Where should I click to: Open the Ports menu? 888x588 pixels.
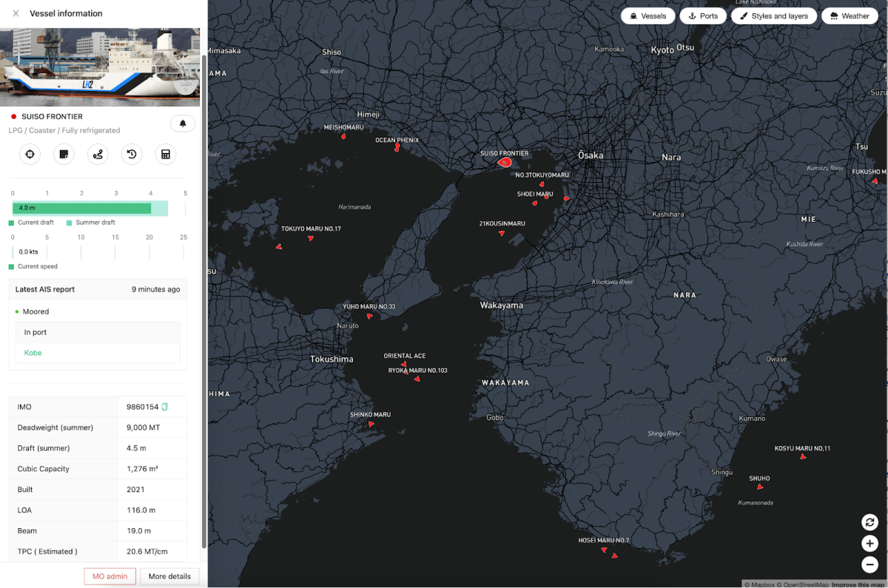[x=702, y=16]
